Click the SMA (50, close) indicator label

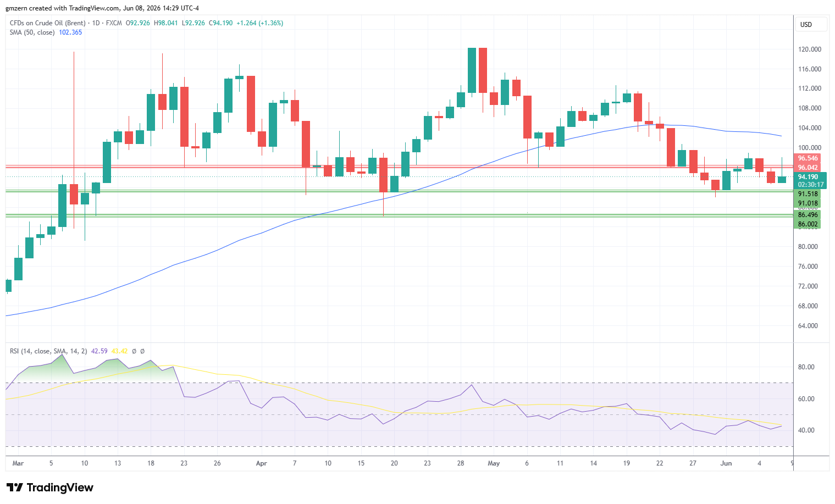(32, 32)
